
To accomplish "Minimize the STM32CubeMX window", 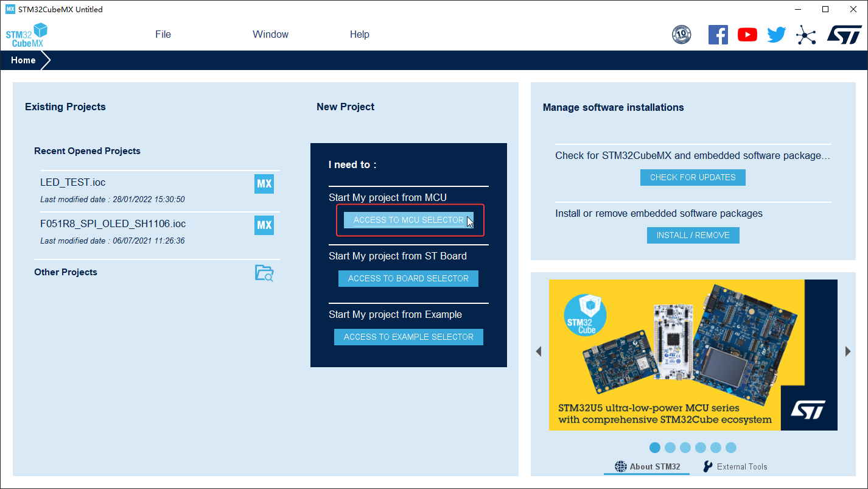I will point(798,9).
